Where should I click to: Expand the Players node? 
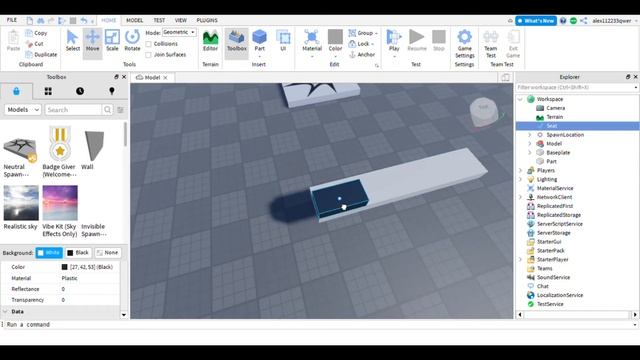coord(520,170)
